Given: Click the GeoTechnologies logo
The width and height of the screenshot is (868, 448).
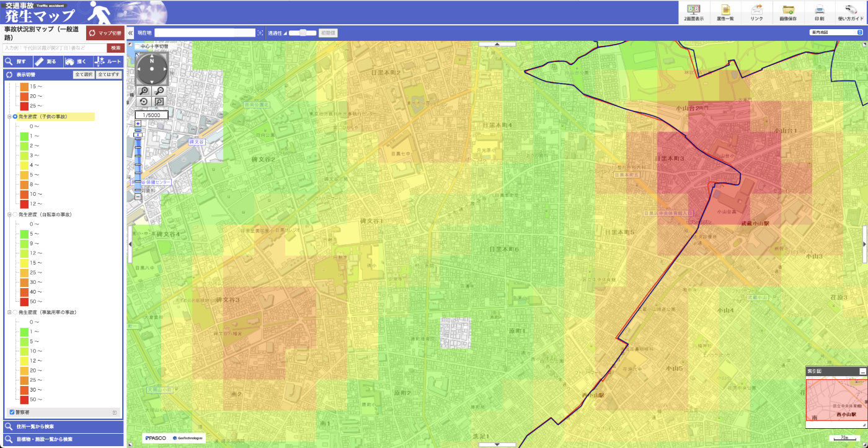Looking at the screenshot, I should click(x=187, y=438).
